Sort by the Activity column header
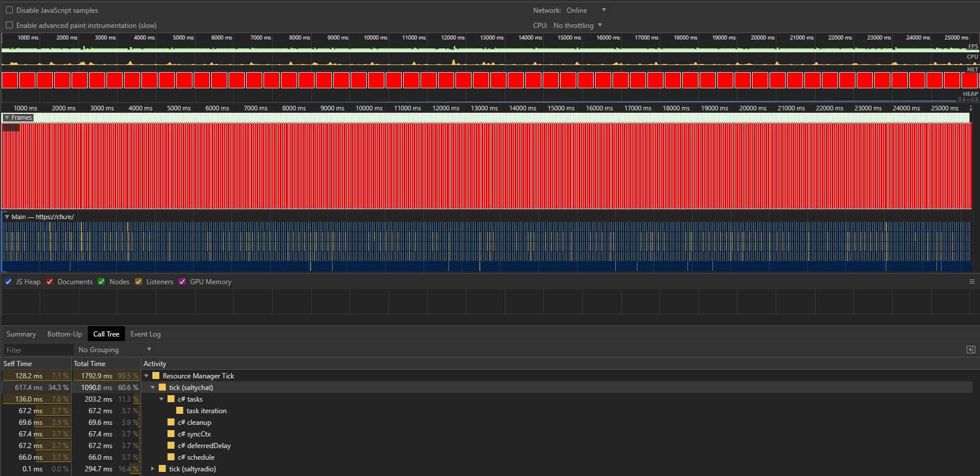This screenshot has height=476, width=980. tap(557, 363)
